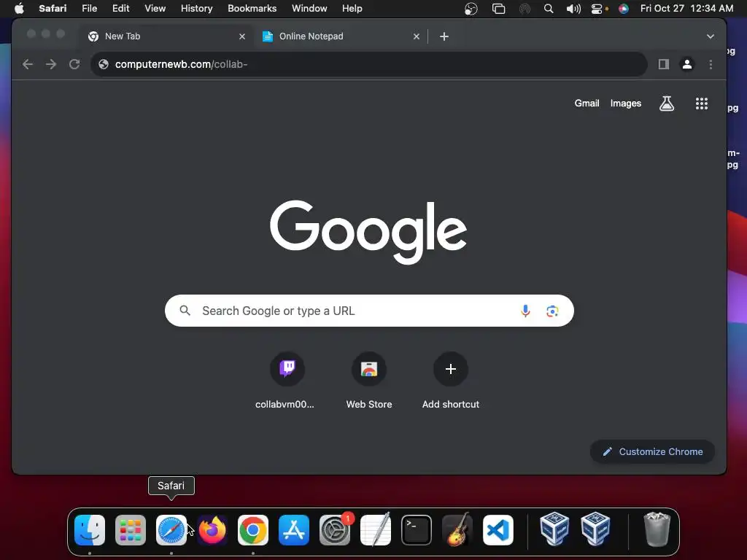
Task: Open the side panel icon in the toolbar
Action: (664, 64)
